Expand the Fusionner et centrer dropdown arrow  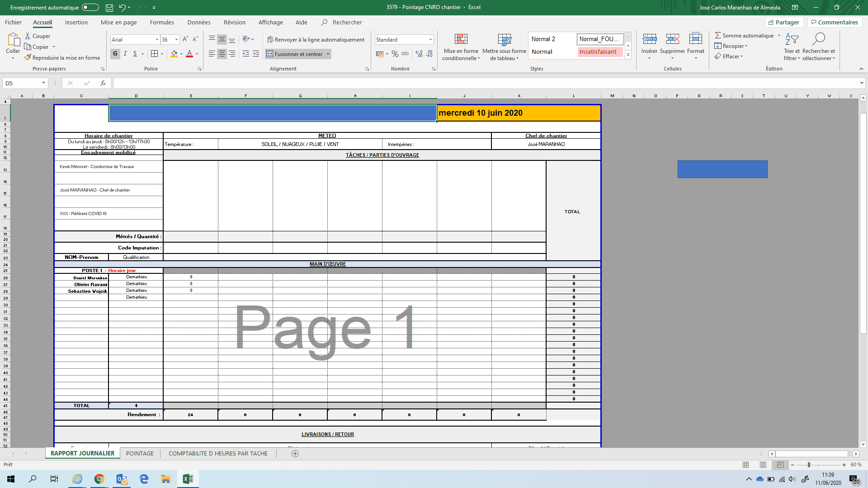[328, 54]
